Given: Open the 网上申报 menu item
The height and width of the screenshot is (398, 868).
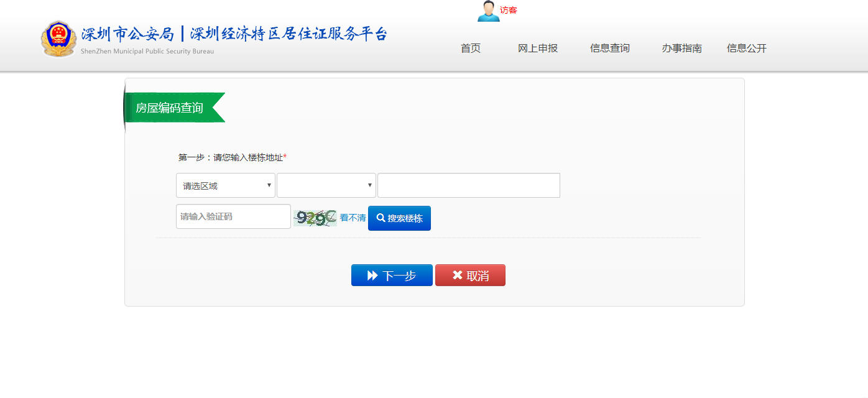Looking at the screenshot, I should (x=538, y=49).
